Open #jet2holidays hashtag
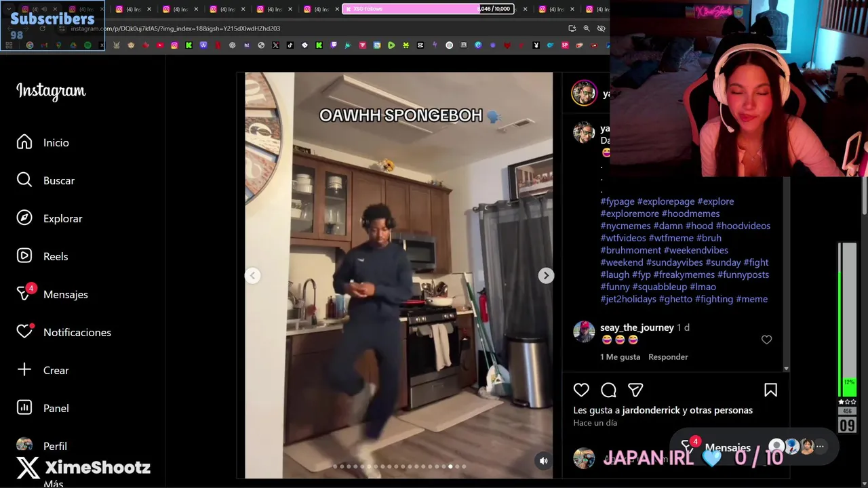The image size is (868, 488). click(x=628, y=299)
